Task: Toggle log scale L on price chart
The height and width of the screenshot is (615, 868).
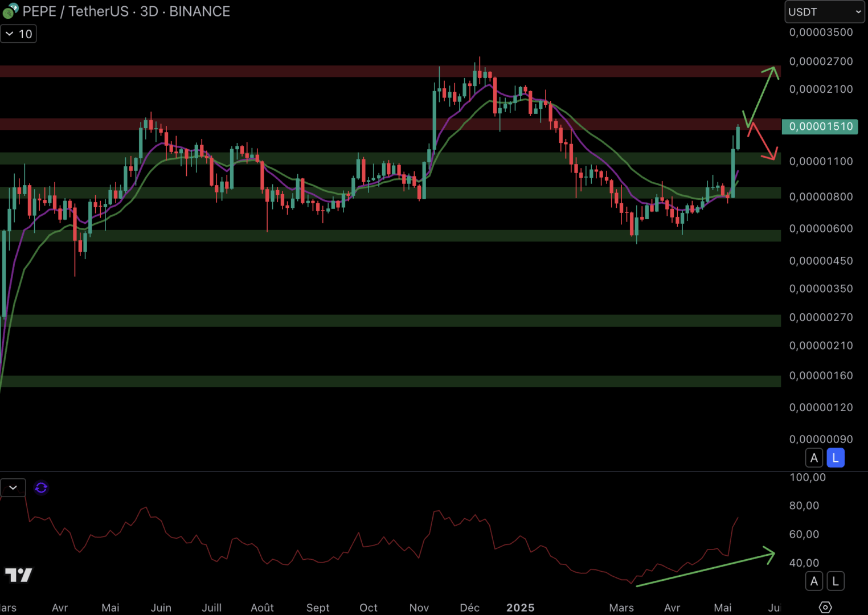Action: click(836, 458)
